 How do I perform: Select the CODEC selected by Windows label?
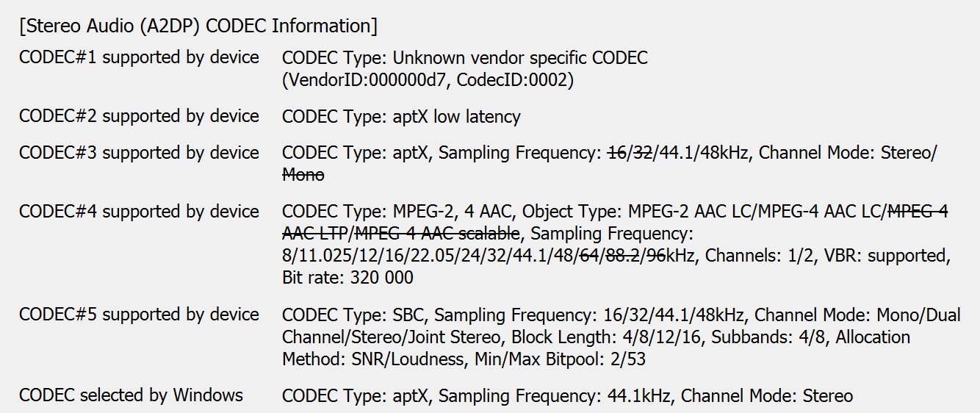(131, 395)
